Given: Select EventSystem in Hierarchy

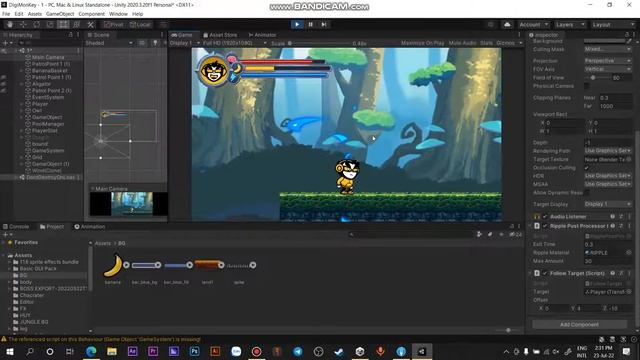Looking at the screenshot, I should pos(48,98).
